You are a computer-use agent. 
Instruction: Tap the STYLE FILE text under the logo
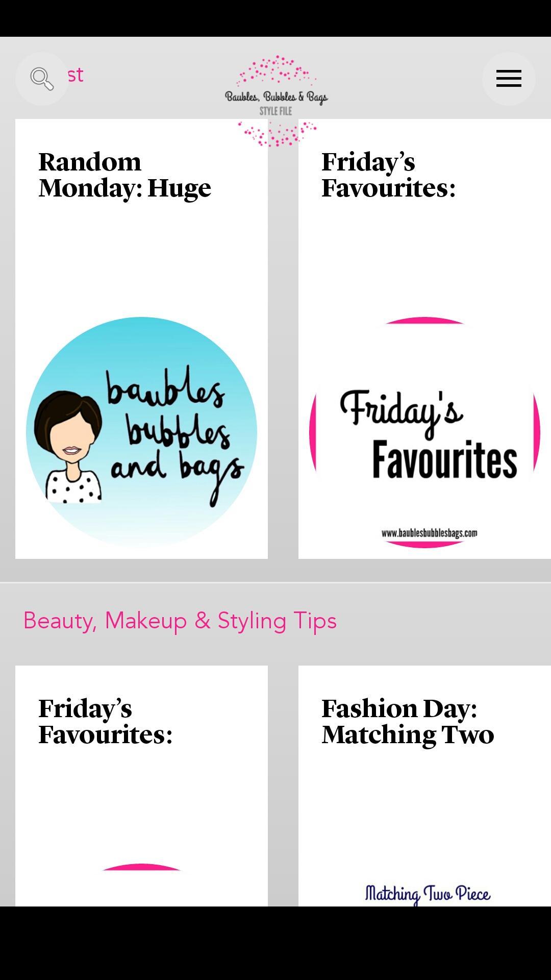pyautogui.click(x=275, y=111)
